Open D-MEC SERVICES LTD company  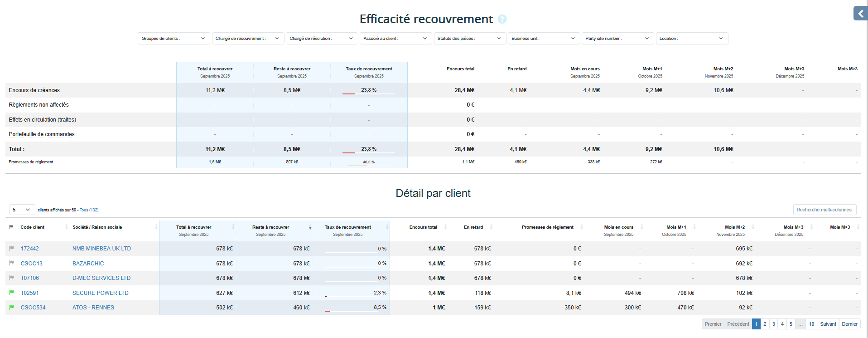coord(101,278)
